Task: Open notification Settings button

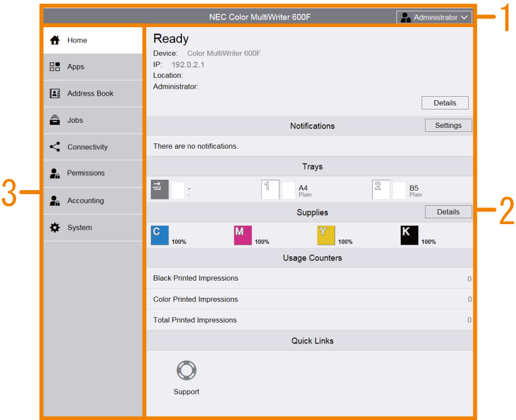Action: pos(448,125)
